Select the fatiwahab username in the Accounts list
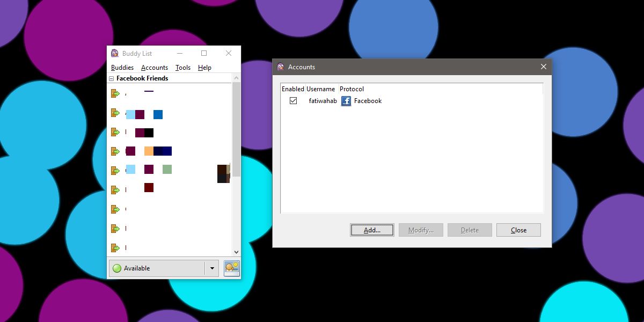 (323, 101)
